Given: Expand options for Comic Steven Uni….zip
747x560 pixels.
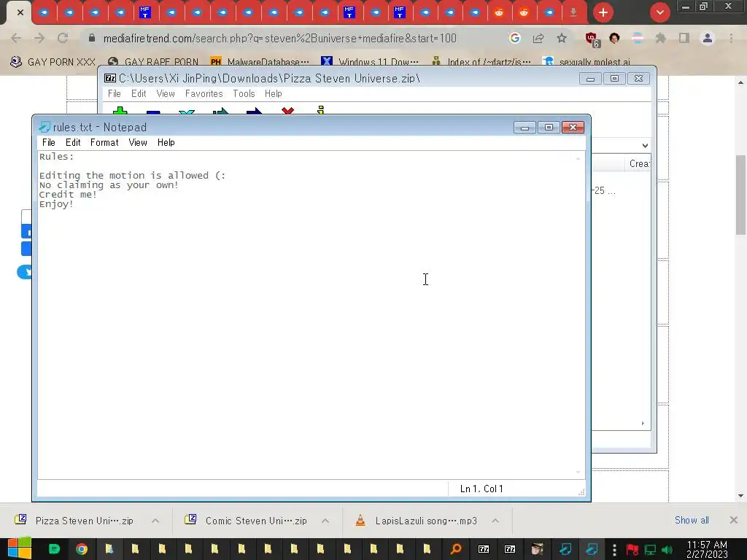Looking at the screenshot, I should [325, 521].
